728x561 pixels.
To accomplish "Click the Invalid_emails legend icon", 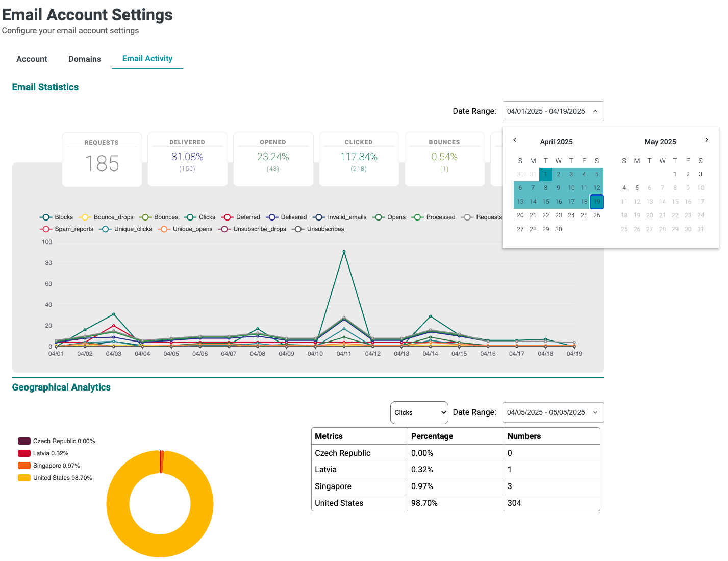I will pyautogui.click(x=320, y=217).
